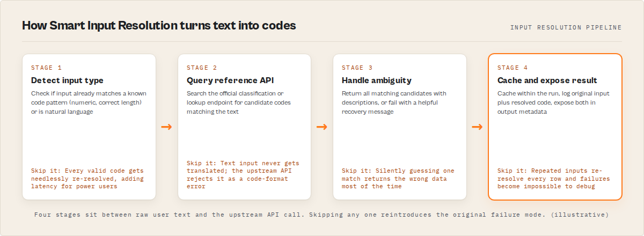Click Stage 4 'Skip it' debug warning text
The image size is (644, 236).
tap(554, 179)
